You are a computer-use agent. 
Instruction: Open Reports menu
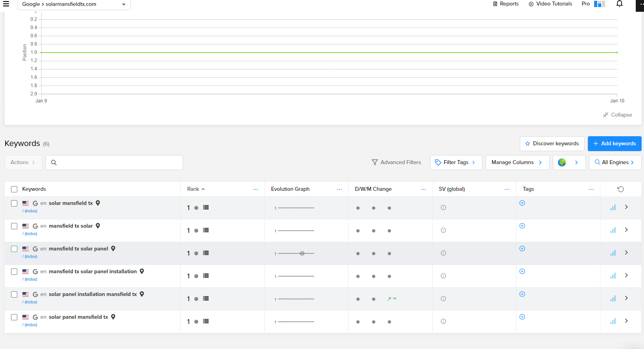pyautogui.click(x=506, y=4)
